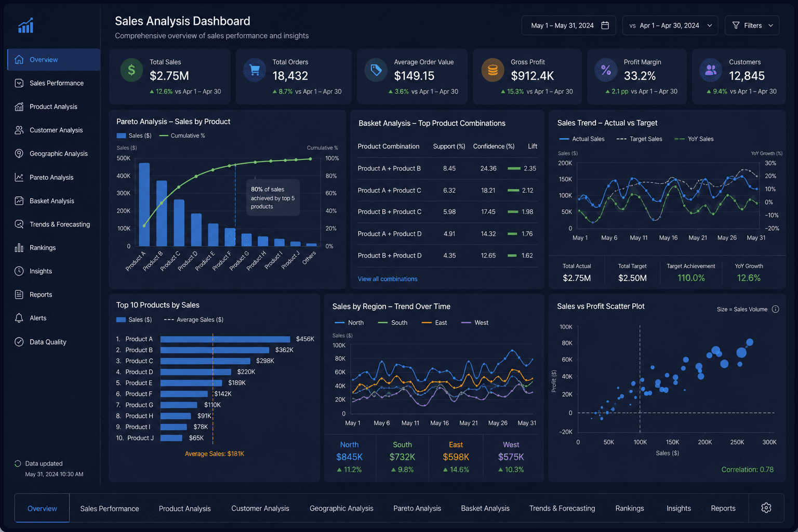
Task: Click the funnel icon on the Filters button
Action: (736, 25)
